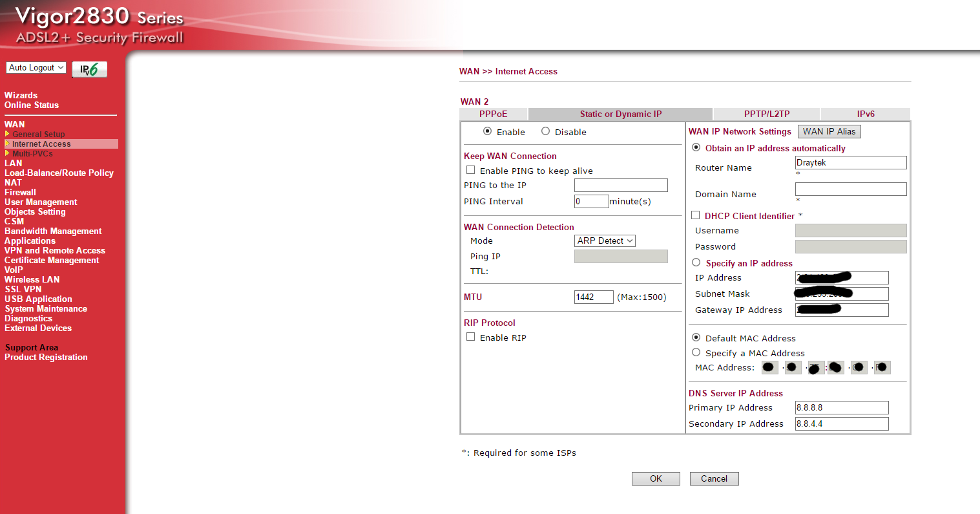Switch to PPTP/L2TP tab

click(767, 114)
